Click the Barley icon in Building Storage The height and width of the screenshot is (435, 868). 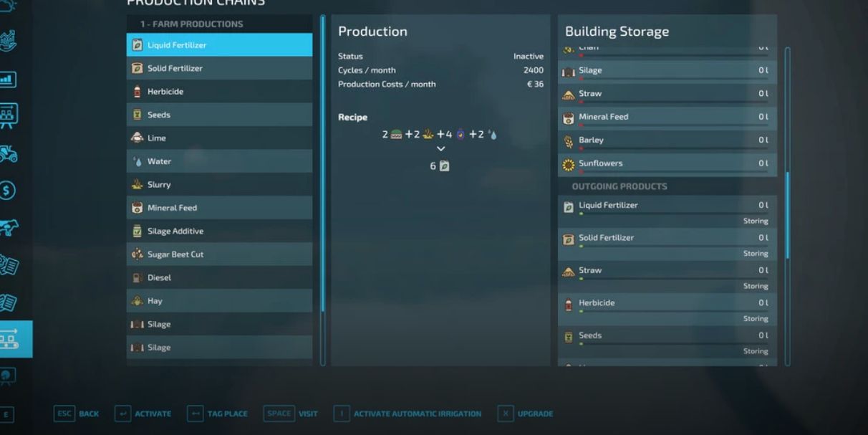569,141
